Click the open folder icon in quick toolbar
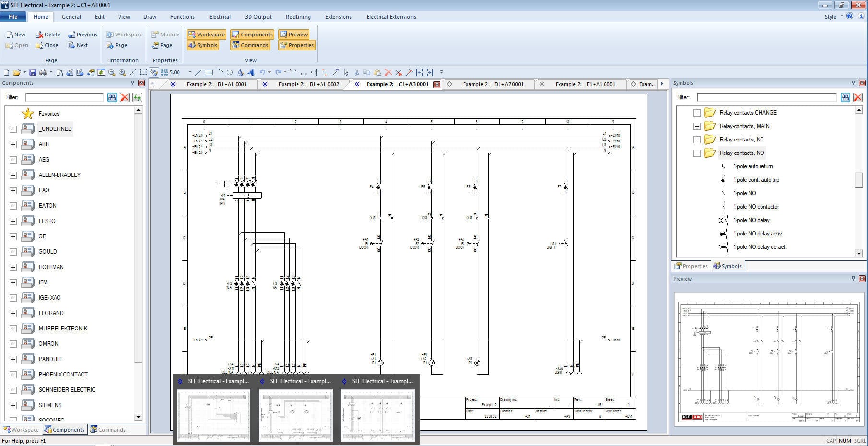 tap(17, 72)
